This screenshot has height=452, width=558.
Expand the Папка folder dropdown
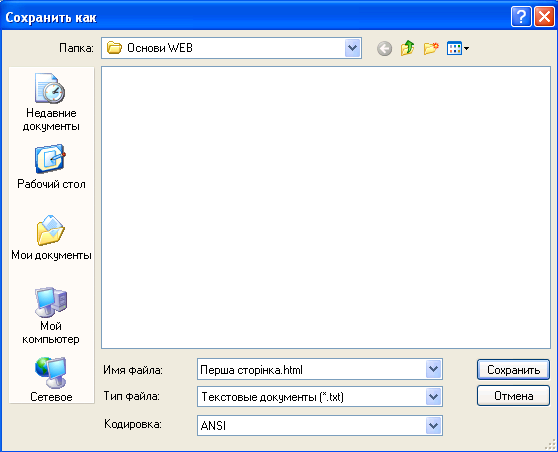(353, 48)
